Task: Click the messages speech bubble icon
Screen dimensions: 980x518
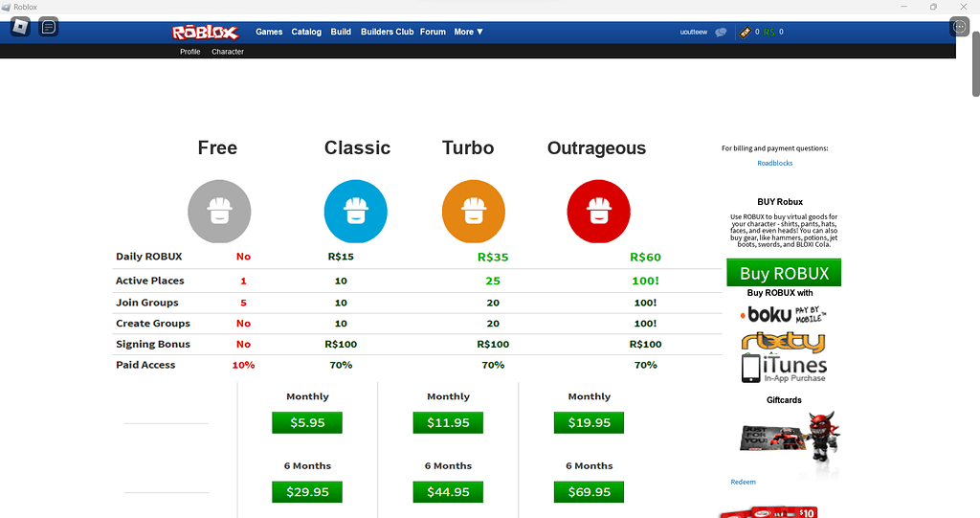Action: click(721, 33)
